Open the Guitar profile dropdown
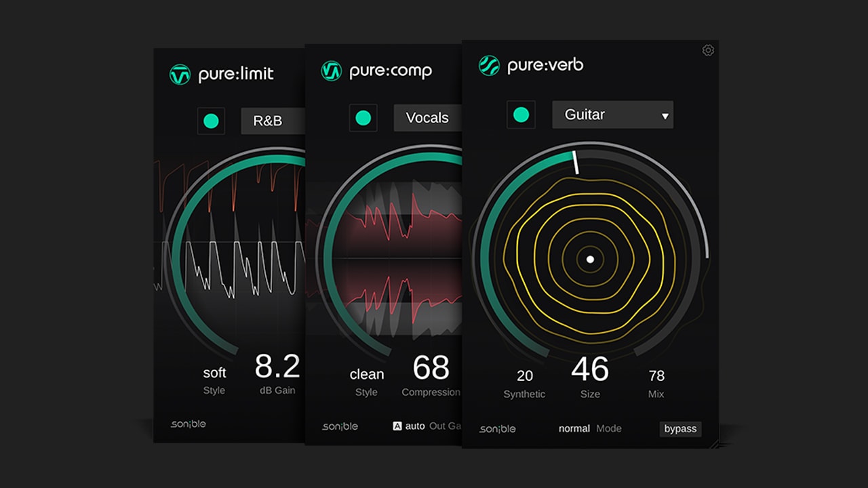Screen dimensions: 868x488 (x=612, y=115)
